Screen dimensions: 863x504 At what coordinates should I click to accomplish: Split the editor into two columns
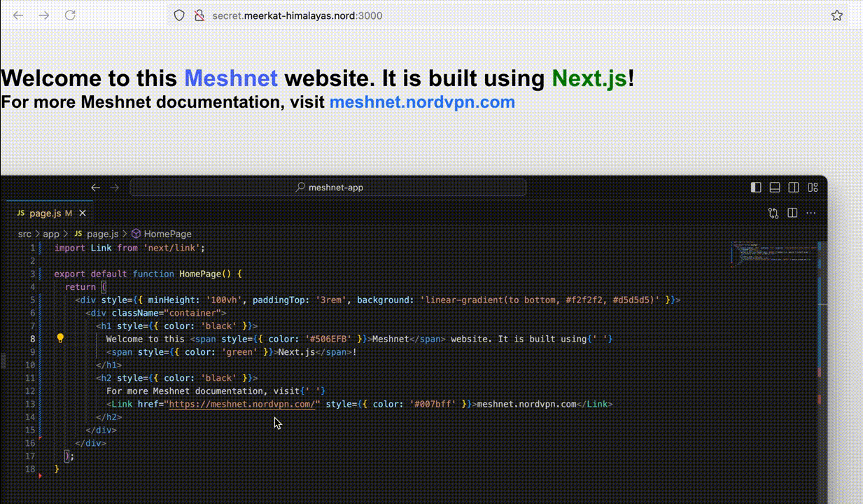(x=792, y=213)
